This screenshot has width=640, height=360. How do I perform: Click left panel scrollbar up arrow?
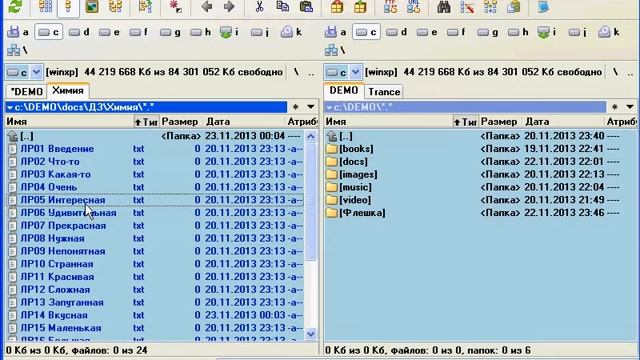(311, 136)
